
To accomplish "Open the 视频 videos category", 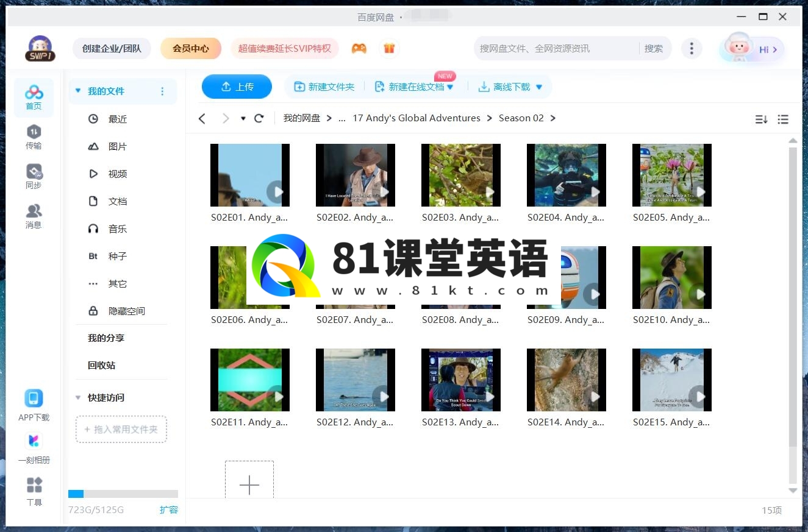I will pos(118,174).
